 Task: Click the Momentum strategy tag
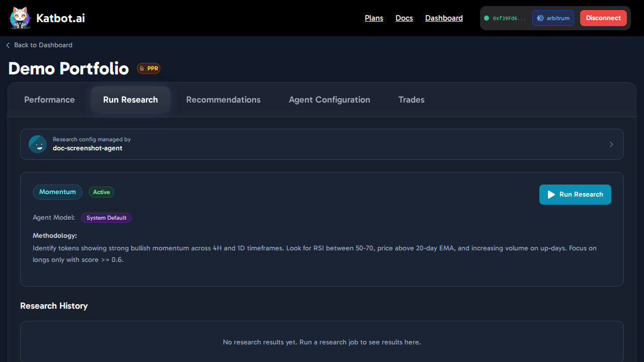point(57,192)
